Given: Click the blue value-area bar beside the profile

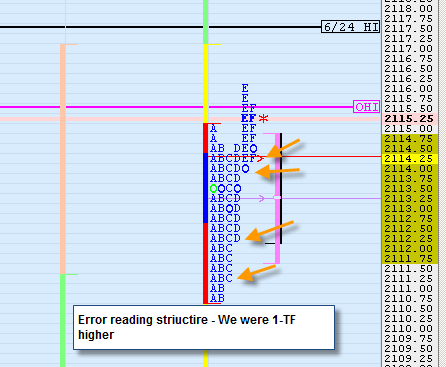Looking at the screenshot, I should 206,188.
